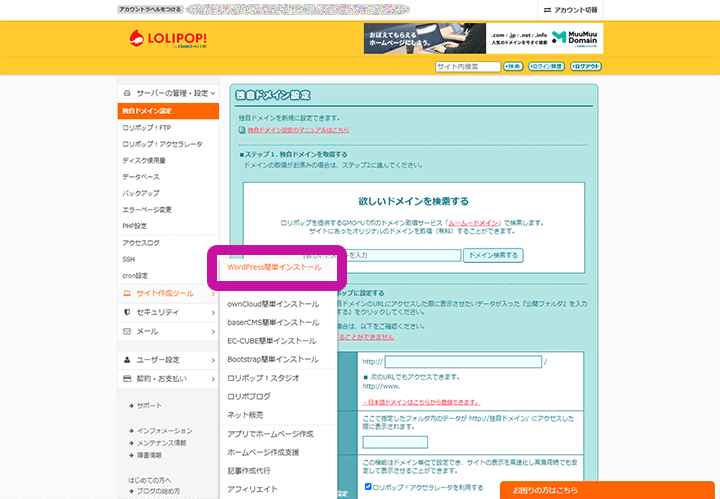Choose ロリポップ！スタジオ in the flyout menu

[264, 378]
